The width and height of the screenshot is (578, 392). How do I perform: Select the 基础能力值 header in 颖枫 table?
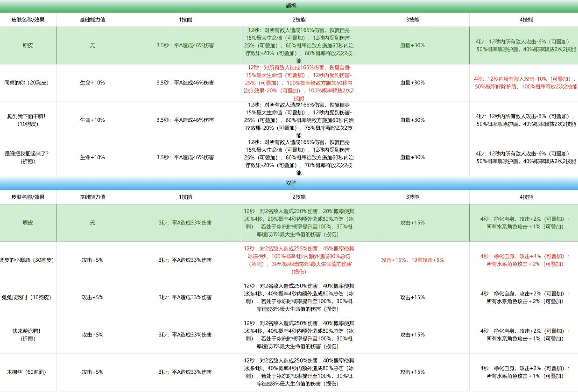pos(92,20)
